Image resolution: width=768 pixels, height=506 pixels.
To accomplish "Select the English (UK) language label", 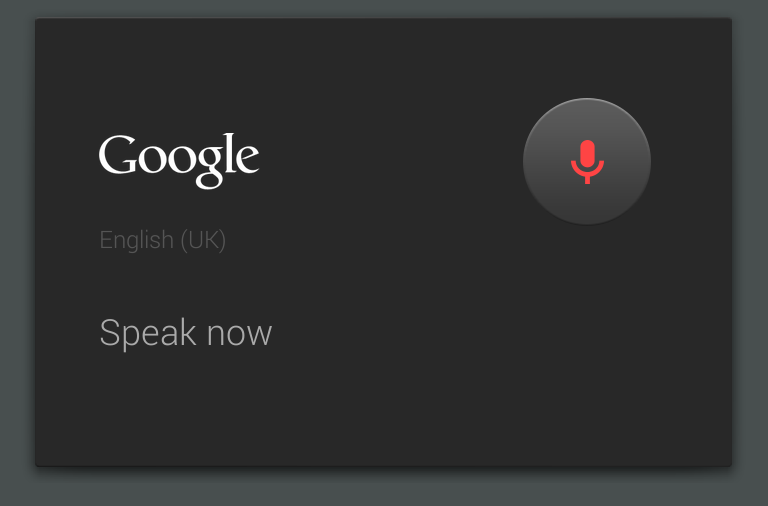I will (162, 240).
